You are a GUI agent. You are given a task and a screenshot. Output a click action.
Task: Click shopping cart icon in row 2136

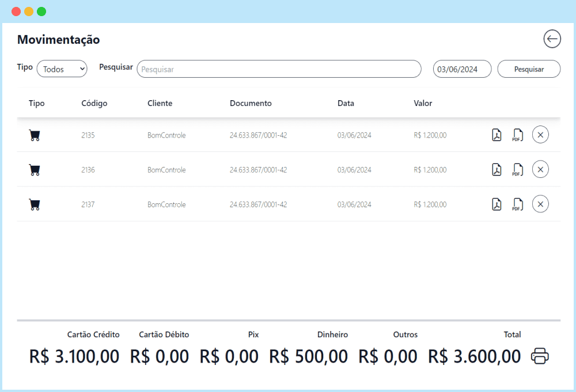click(35, 170)
